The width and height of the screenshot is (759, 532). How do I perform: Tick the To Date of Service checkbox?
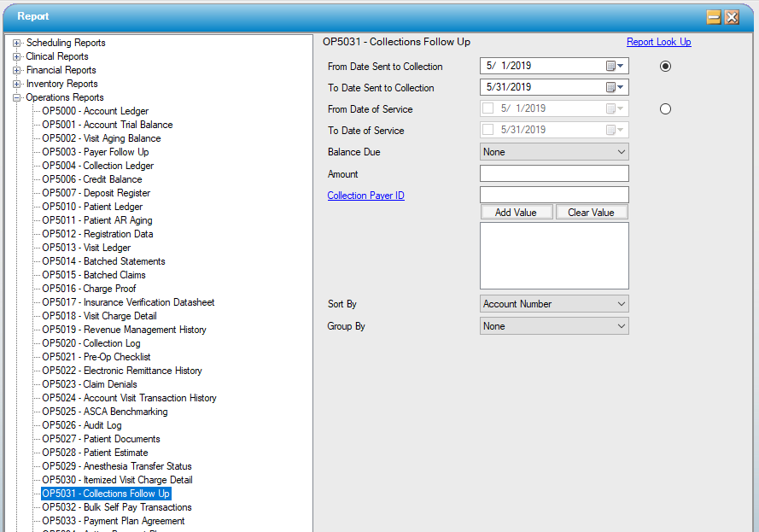click(488, 130)
